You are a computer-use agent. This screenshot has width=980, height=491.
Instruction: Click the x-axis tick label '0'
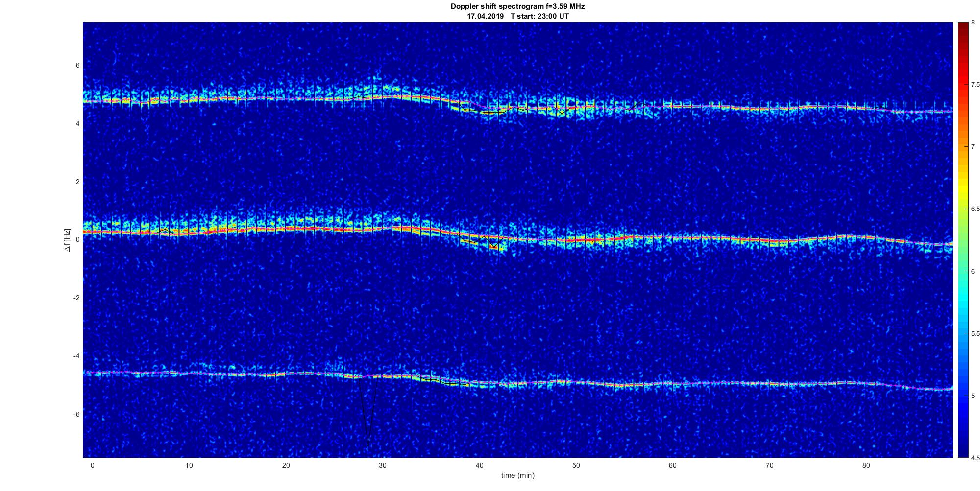92,466
